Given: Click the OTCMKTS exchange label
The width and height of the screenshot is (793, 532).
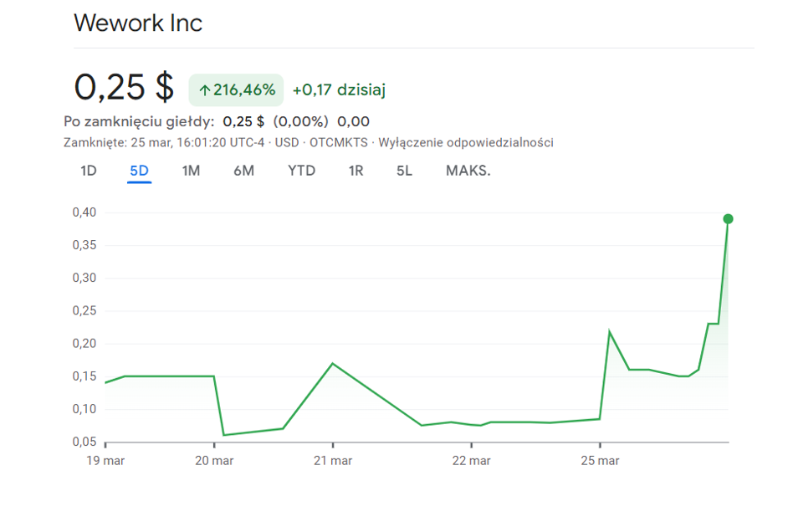Looking at the screenshot, I should (x=339, y=142).
